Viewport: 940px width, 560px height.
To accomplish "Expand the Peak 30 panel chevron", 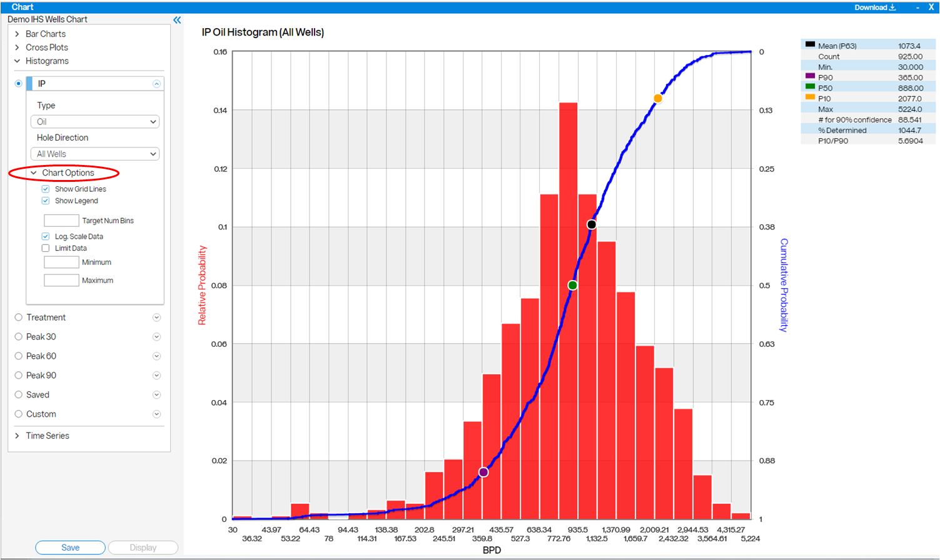I will coord(156,337).
